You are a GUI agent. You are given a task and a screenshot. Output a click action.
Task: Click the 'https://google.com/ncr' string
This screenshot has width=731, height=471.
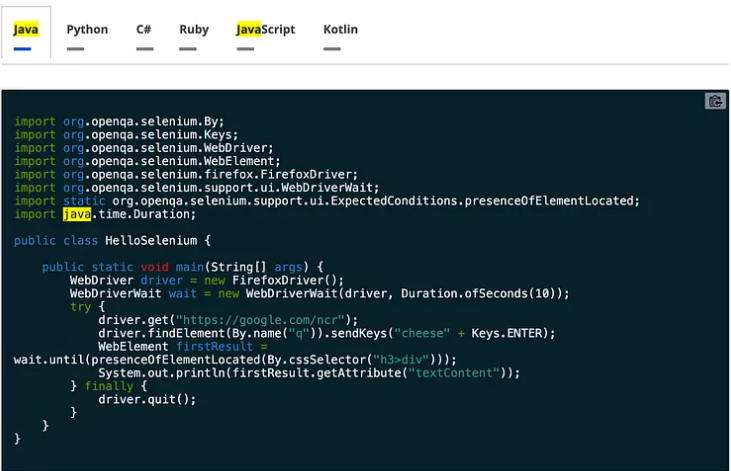coord(260,320)
